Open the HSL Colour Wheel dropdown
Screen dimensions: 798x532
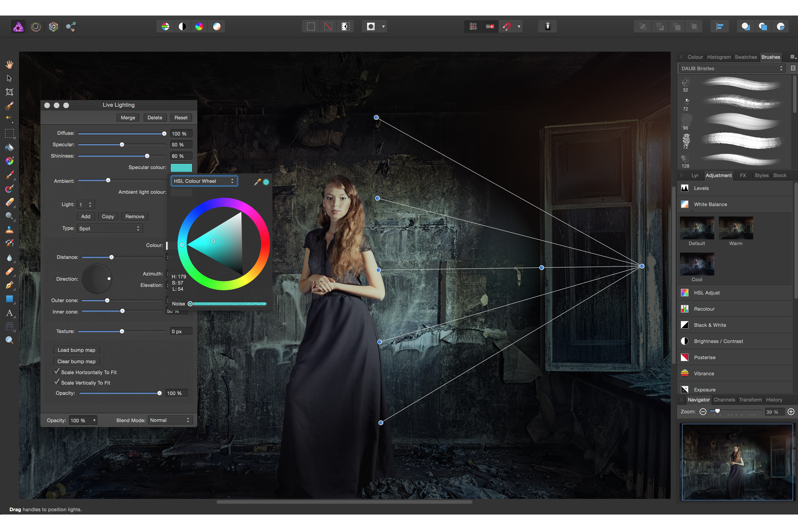tap(204, 181)
